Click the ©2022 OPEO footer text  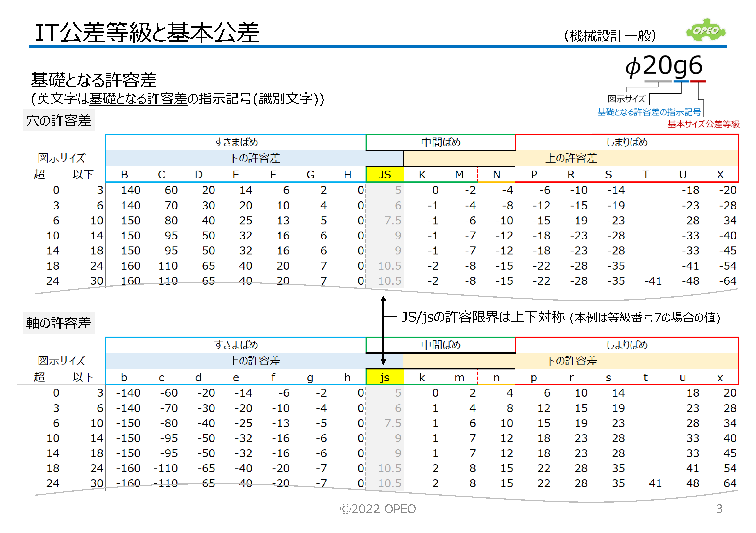coord(377,508)
